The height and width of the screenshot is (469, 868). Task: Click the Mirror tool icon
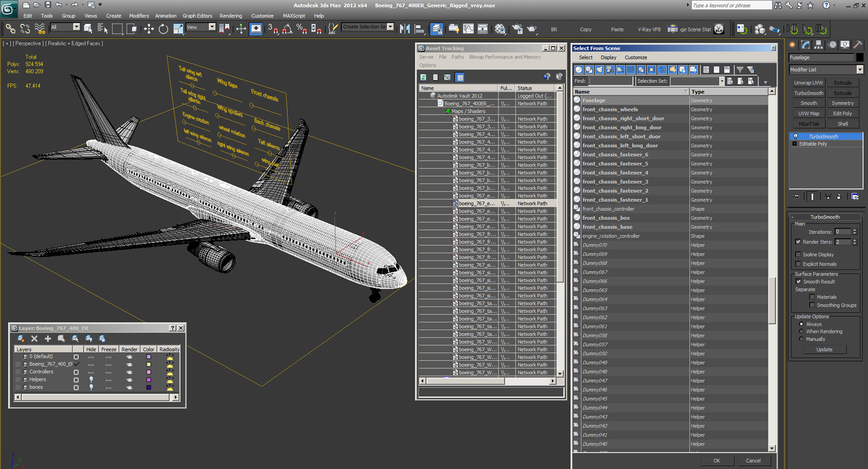(405, 29)
